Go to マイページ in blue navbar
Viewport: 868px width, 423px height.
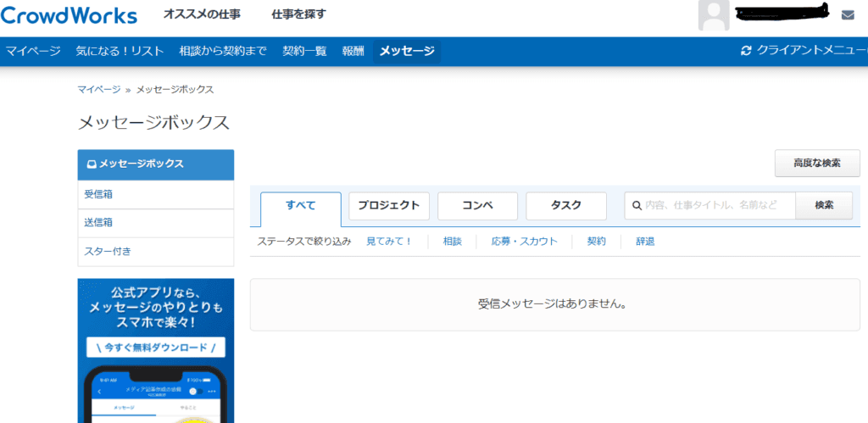[x=33, y=51]
